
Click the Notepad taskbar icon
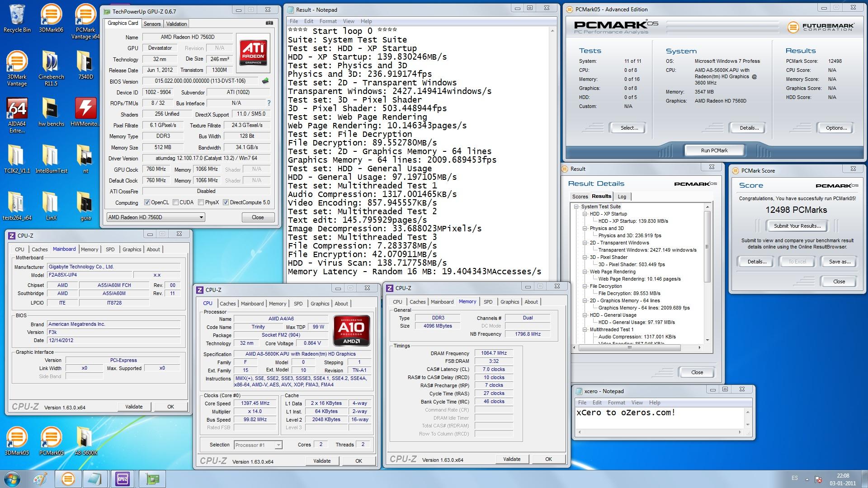95,479
